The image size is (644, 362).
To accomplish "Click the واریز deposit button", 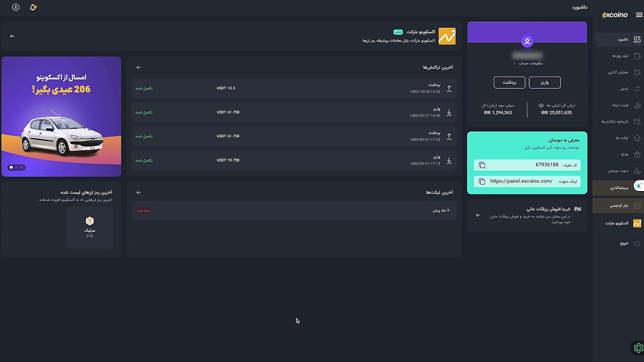I will [x=545, y=82].
